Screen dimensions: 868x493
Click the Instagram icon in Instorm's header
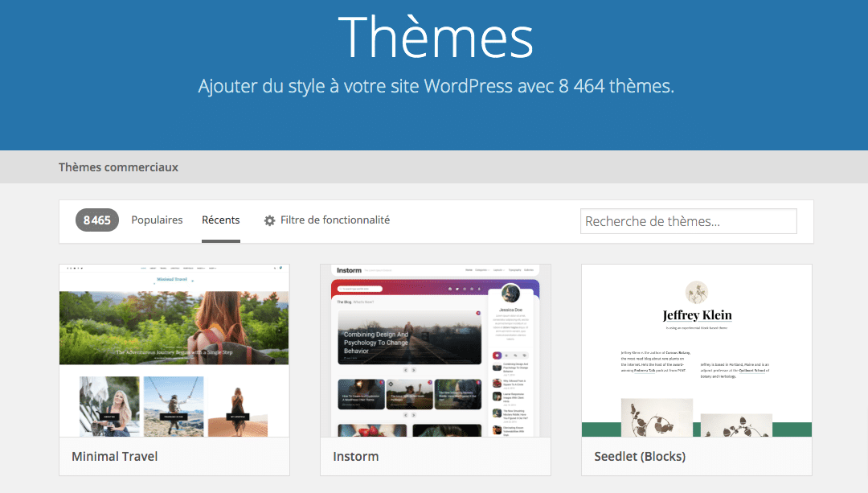[449, 289]
